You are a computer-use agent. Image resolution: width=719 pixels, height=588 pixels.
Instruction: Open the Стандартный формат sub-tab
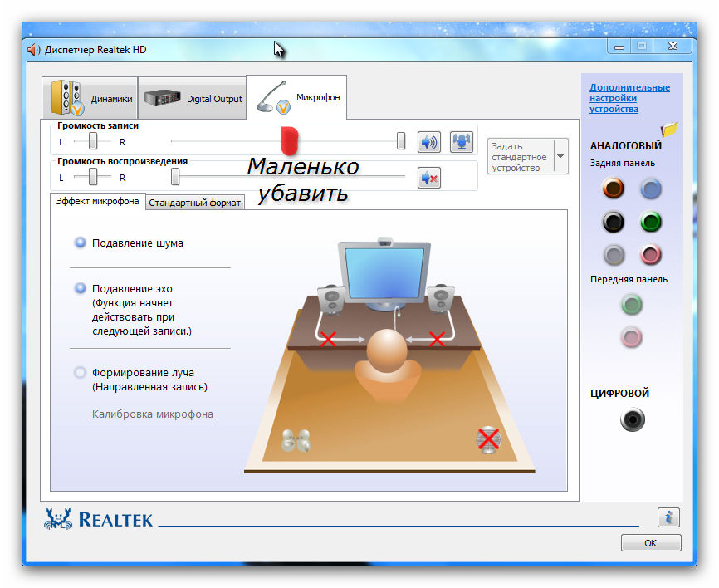[x=195, y=203]
